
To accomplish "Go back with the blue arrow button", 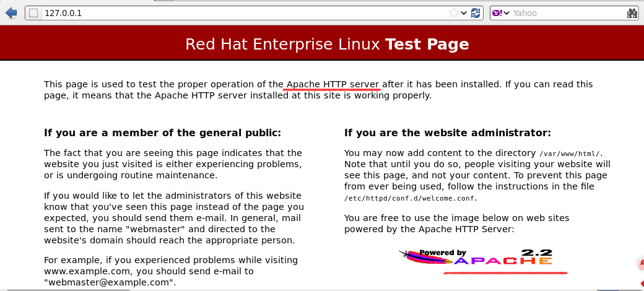I will pos(11,13).
